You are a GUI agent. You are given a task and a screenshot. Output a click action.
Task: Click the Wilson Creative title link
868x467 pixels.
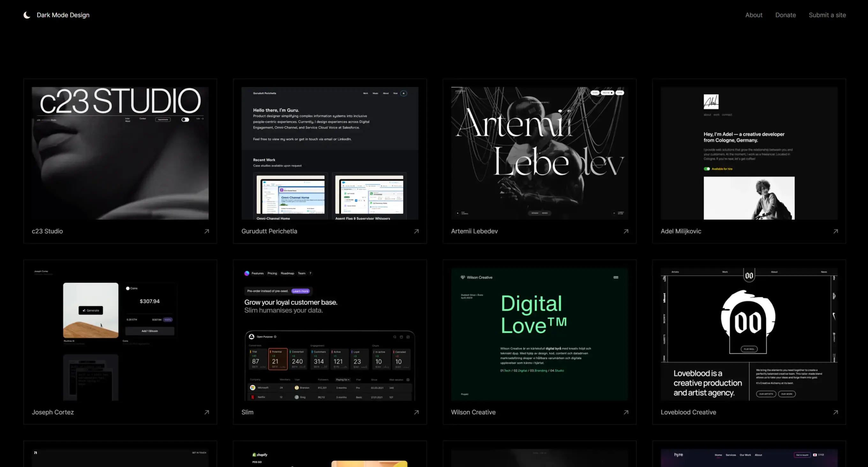tap(473, 412)
